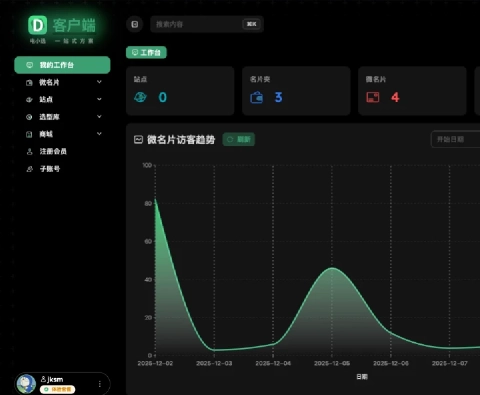Click the 2025-12-06 date axis label
480x395 pixels.
[x=391, y=363]
